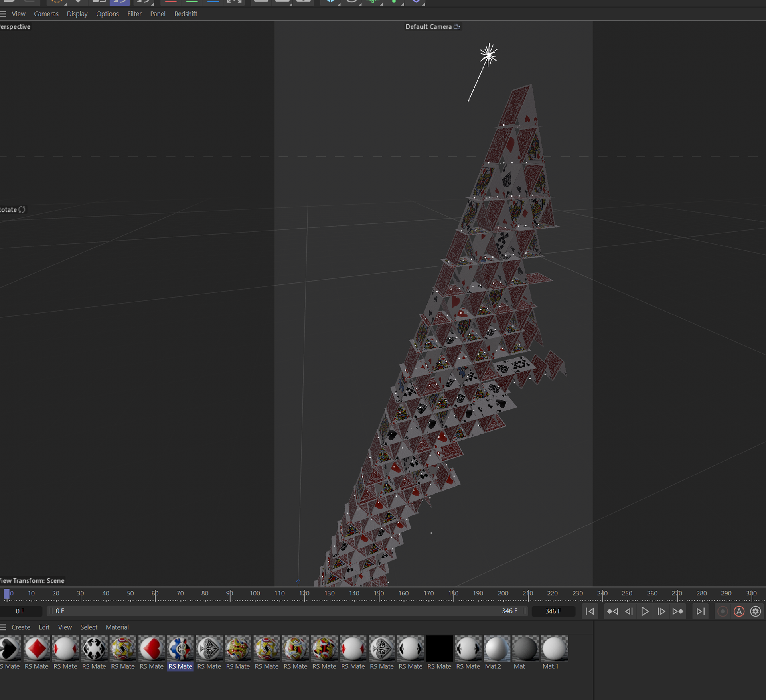This screenshot has width=766, height=700.
Task: Select the red diamond material thumbnail
Action: (x=37, y=649)
